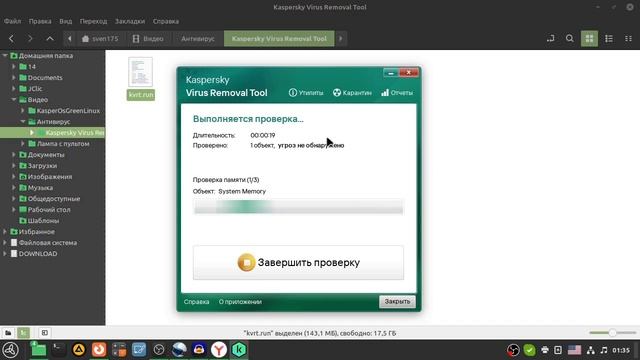Expand the Лампа с пультом tree node

[23, 144]
